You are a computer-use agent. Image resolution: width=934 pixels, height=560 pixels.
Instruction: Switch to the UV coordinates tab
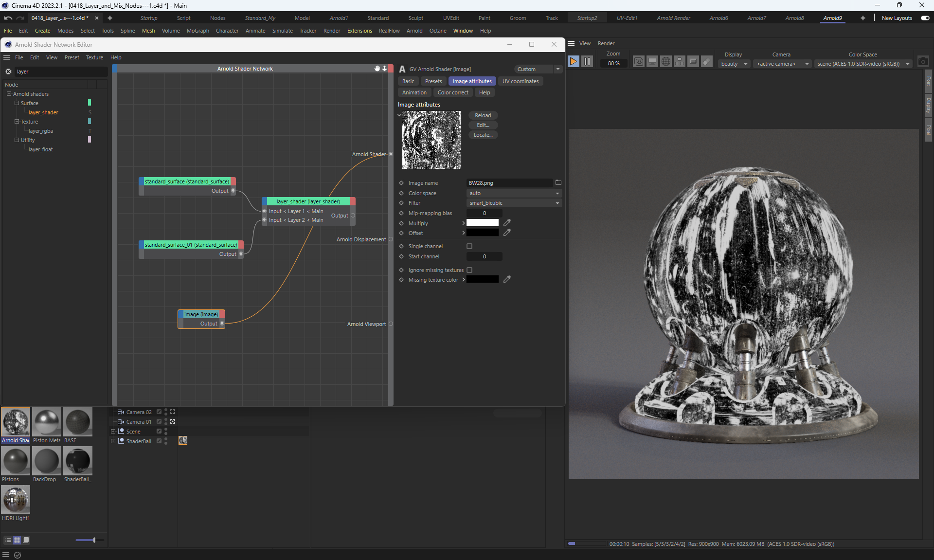pyautogui.click(x=520, y=81)
